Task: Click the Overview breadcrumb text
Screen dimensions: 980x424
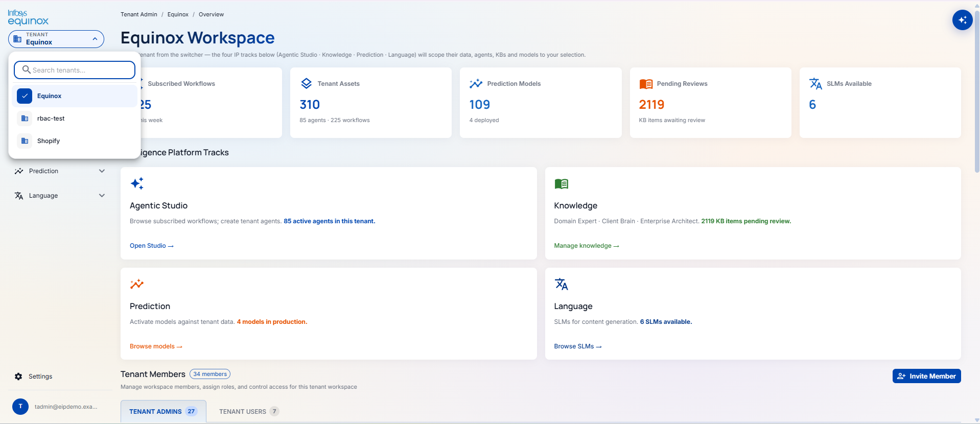Action: pos(211,14)
